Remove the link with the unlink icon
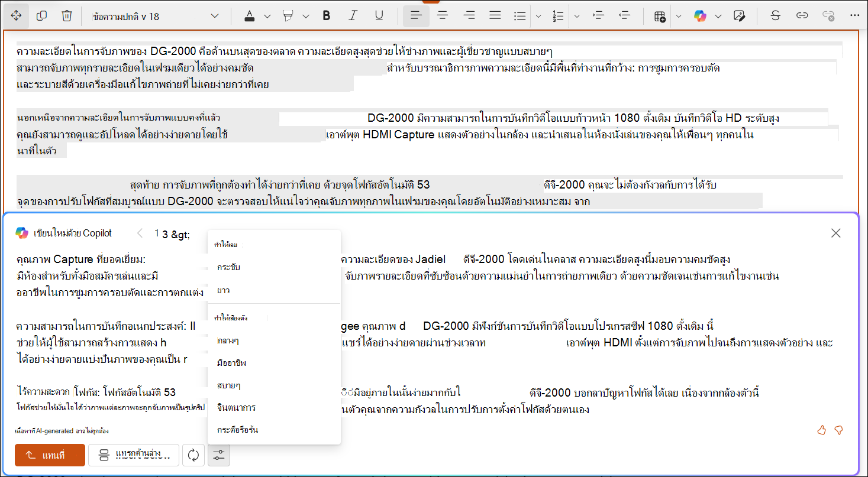Screen dimensions: 868x477 pos(828,16)
